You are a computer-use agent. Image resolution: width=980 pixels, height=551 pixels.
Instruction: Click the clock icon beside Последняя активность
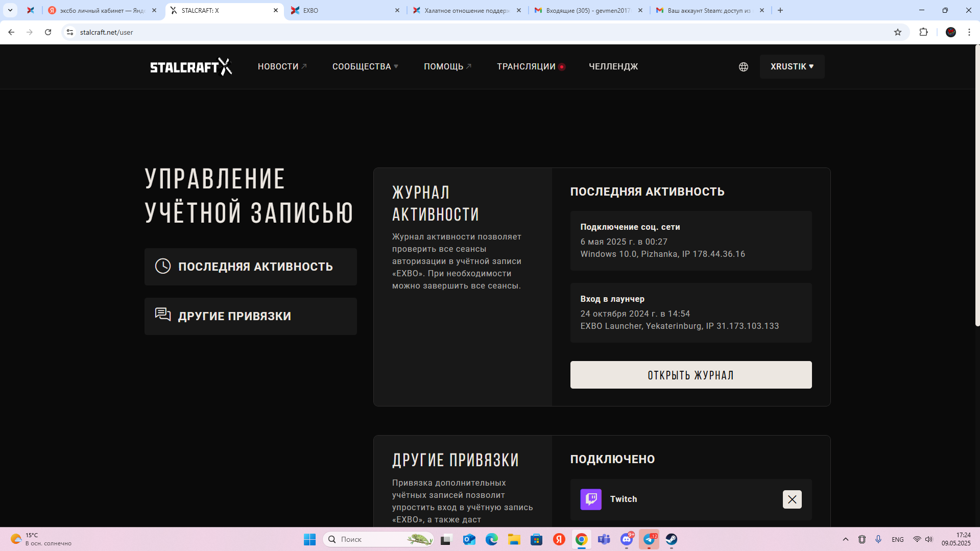tap(163, 266)
